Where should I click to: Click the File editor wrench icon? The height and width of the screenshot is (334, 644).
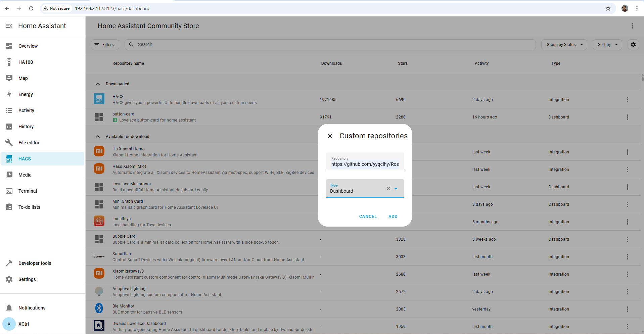tap(9, 143)
